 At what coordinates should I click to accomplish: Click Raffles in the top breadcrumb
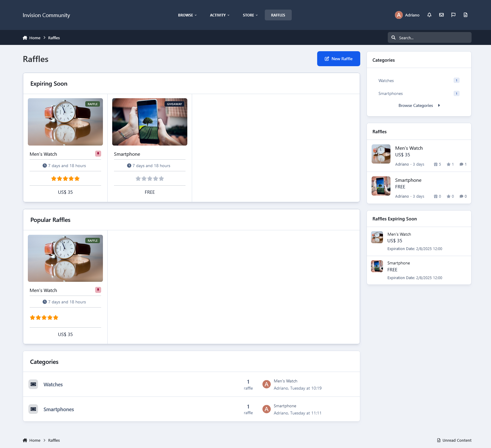click(54, 38)
